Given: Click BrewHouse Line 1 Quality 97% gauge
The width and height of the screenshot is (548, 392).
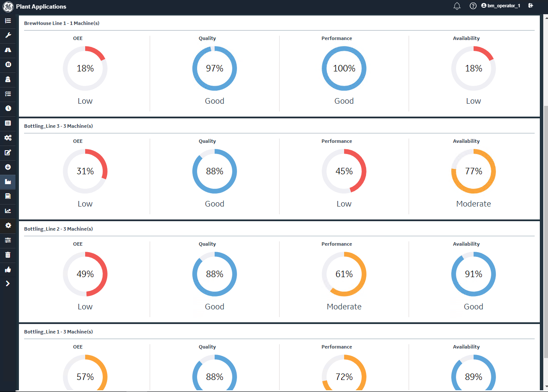Looking at the screenshot, I should click(215, 68).
